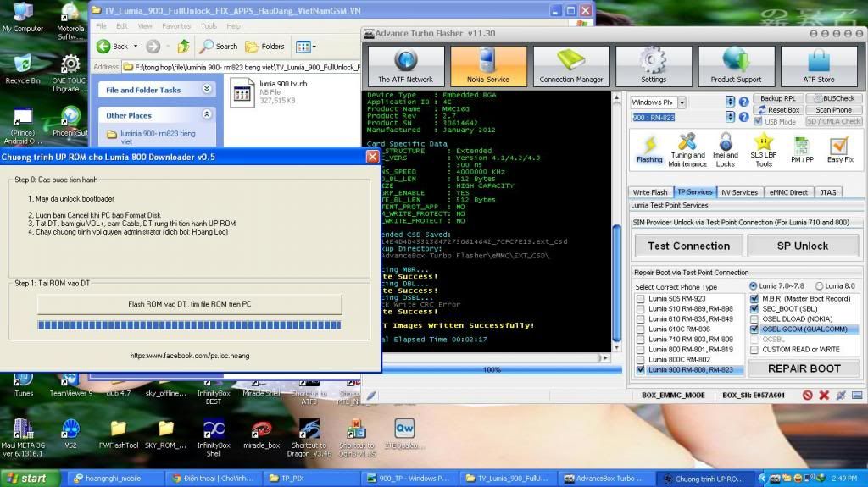Select the Flashing lightning icon
Screen dimensions: 868x487
pyautogui.click(x=649, y=149)
